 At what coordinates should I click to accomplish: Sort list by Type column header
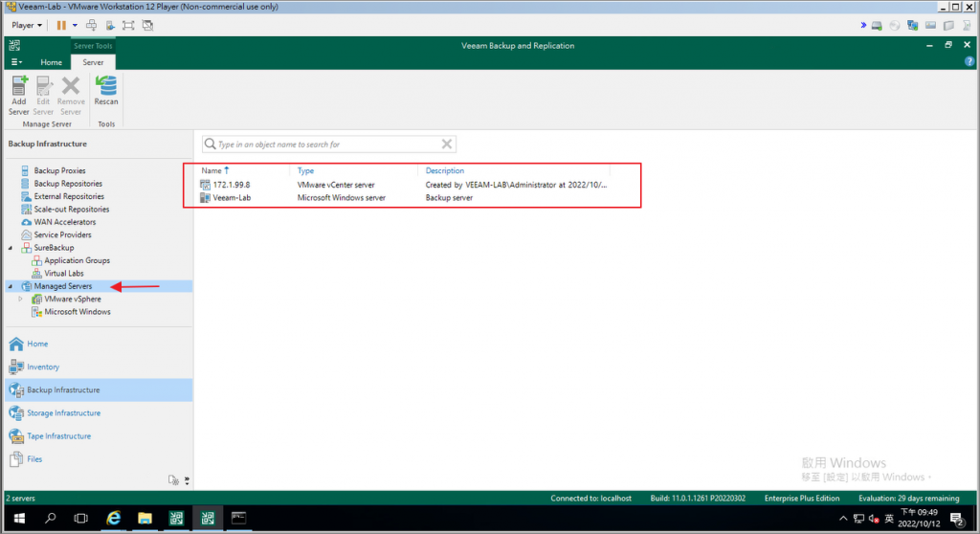tap(305, 170)
